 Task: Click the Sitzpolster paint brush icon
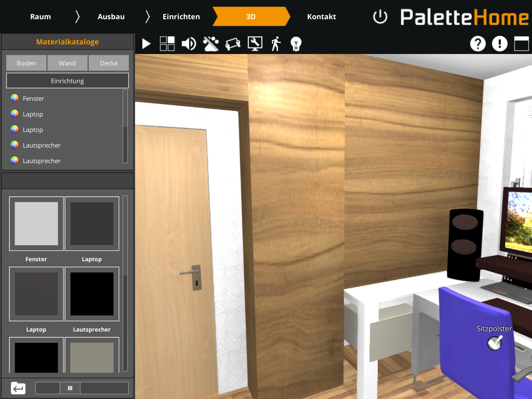pos(494,343)
